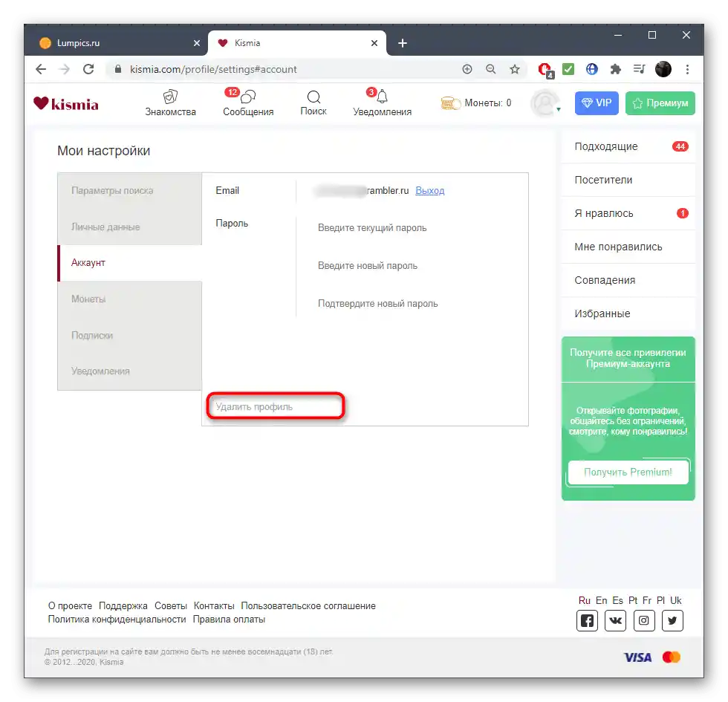Click Удалить профиль link

(x=254, y=407)
